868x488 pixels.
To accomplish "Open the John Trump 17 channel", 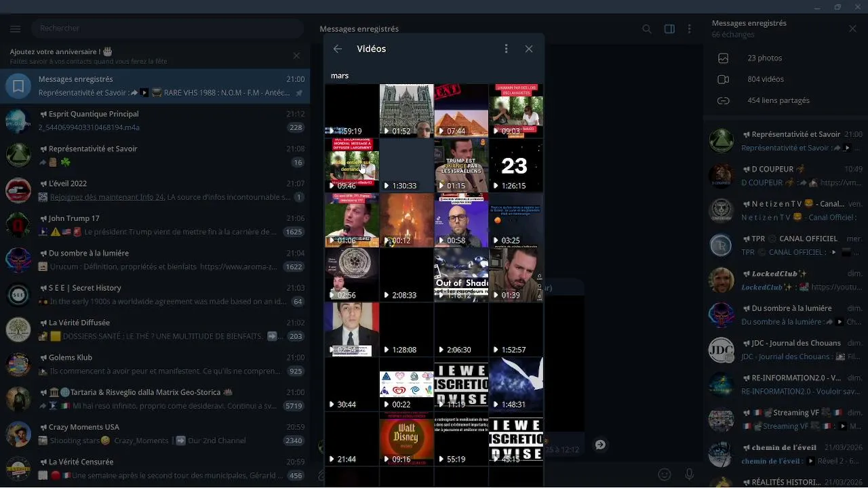I will tap(155, 225).
